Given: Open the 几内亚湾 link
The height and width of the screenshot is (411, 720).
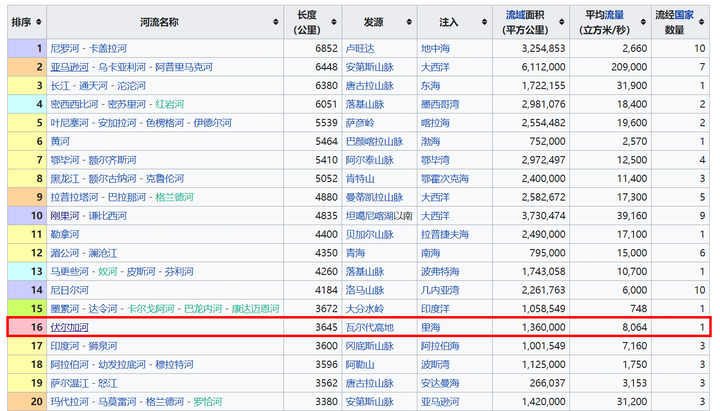Looking at the screenshot, I should click(440, 290).
